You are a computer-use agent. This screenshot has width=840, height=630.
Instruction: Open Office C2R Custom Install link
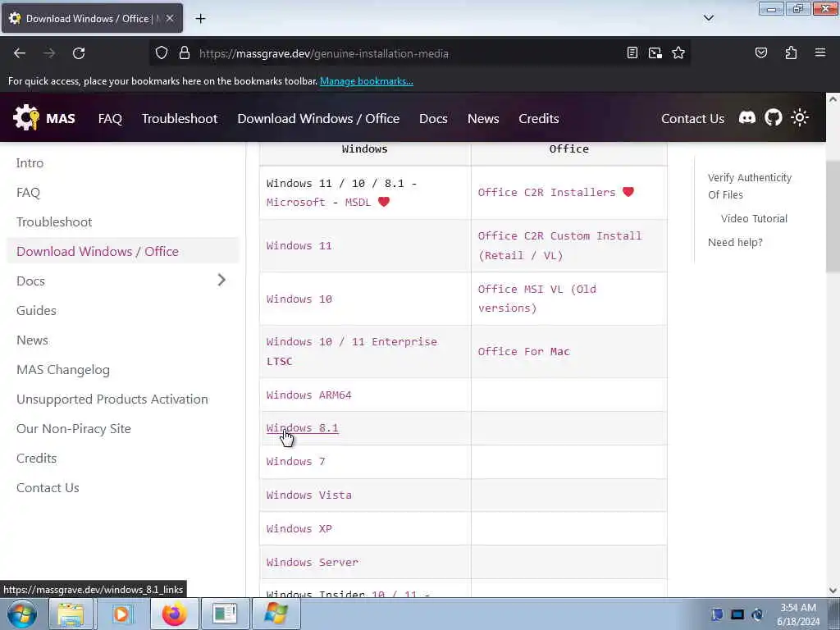[x=559, y=245]
